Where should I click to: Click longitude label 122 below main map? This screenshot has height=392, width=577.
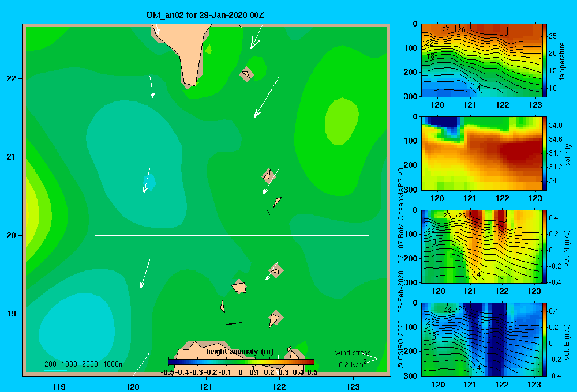click(279, 386)
